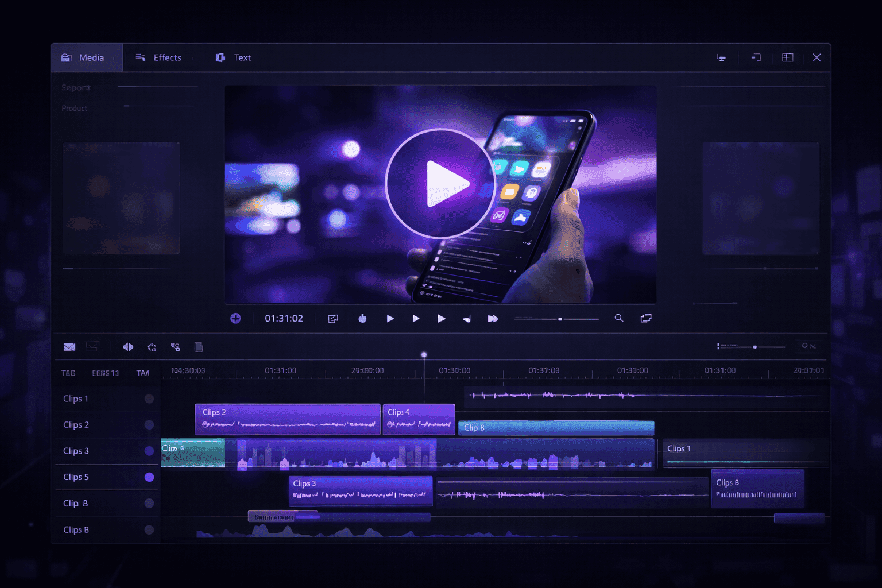Open the EENS 13 column header dropdown
This screenshot has width=882, height=588.
click(105, 373)
